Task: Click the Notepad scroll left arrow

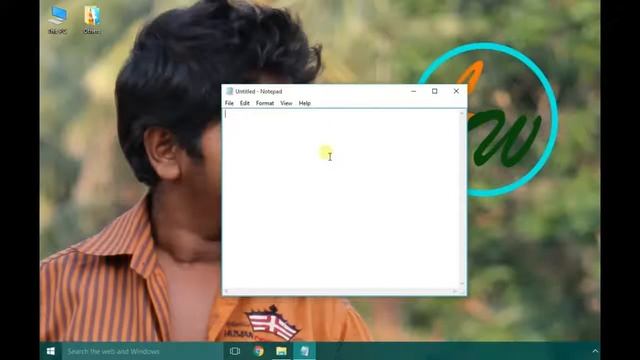Action: [x=226, y=291]
